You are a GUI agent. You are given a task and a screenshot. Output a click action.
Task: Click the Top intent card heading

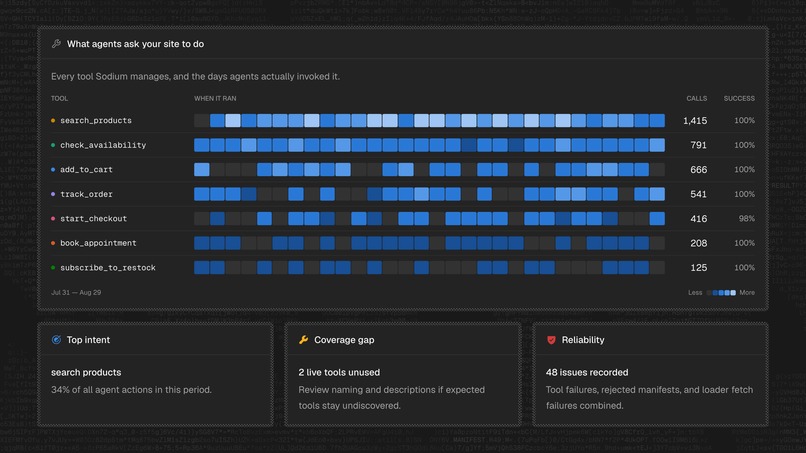point(88,339)
